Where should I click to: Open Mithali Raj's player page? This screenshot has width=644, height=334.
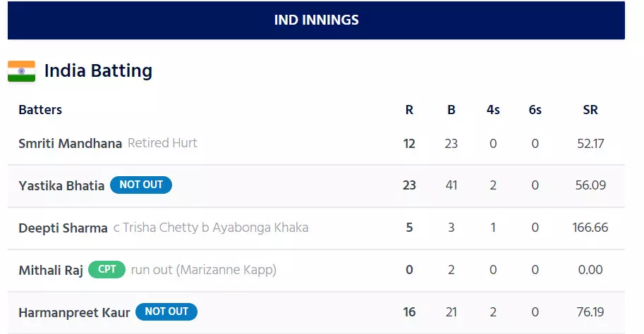pos(51,270)
